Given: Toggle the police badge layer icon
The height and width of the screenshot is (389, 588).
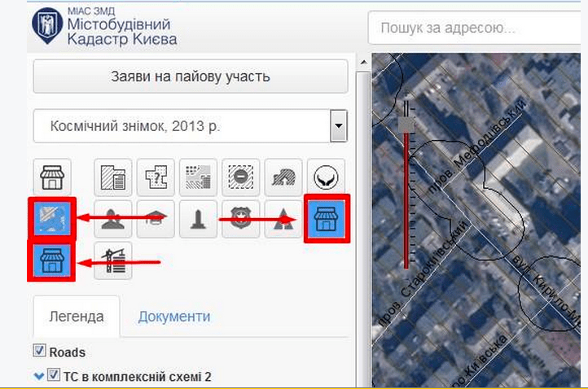Looking at the screenshot, I should click(x=241, y=219).
